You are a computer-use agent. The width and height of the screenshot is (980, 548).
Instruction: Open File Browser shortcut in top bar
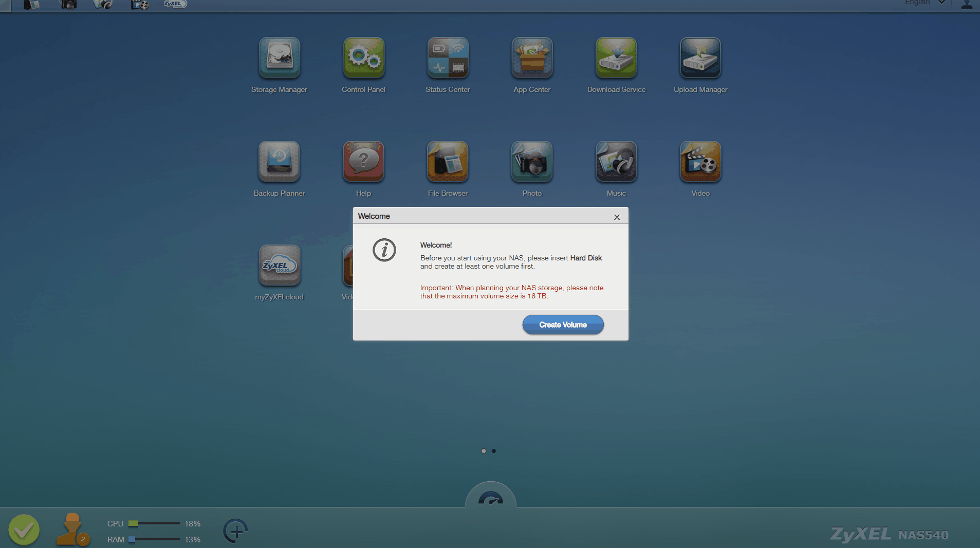(31, 5)
